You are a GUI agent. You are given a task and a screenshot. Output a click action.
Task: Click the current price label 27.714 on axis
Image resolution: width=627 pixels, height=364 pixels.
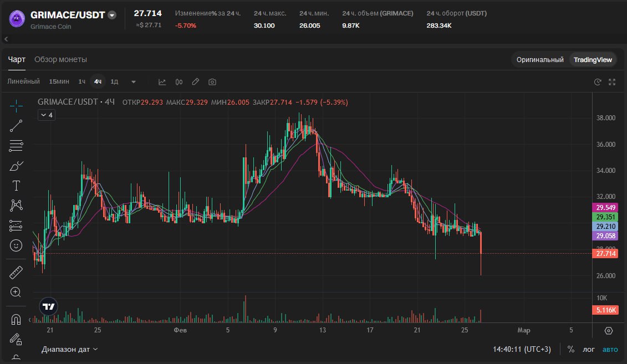(605, 253)
